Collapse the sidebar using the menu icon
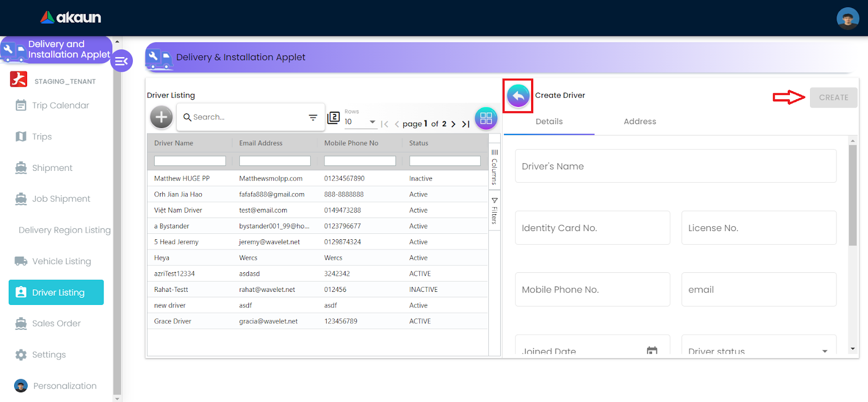 (122, 61)
